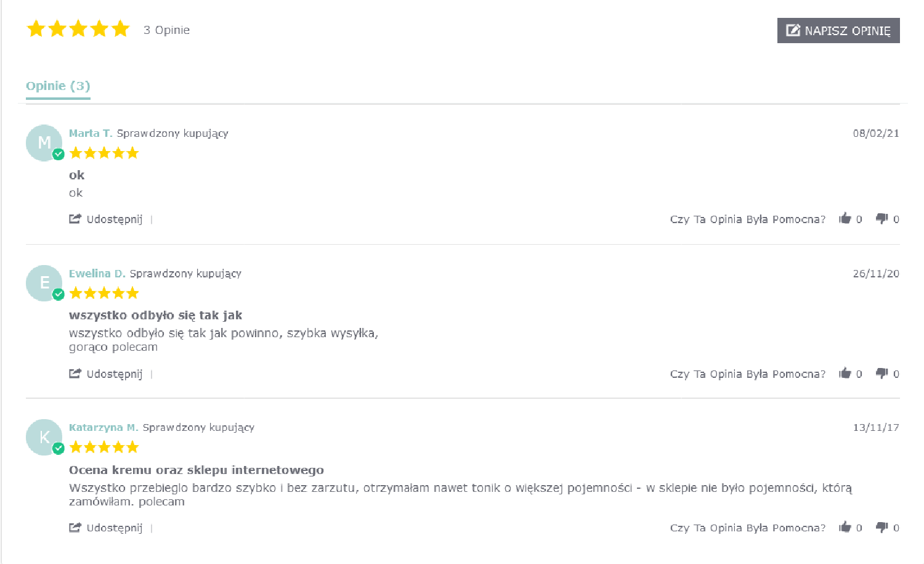Click the 3 Opinie summary link
The height and width of the screenshot is (564, 924).
click(166, 30)
